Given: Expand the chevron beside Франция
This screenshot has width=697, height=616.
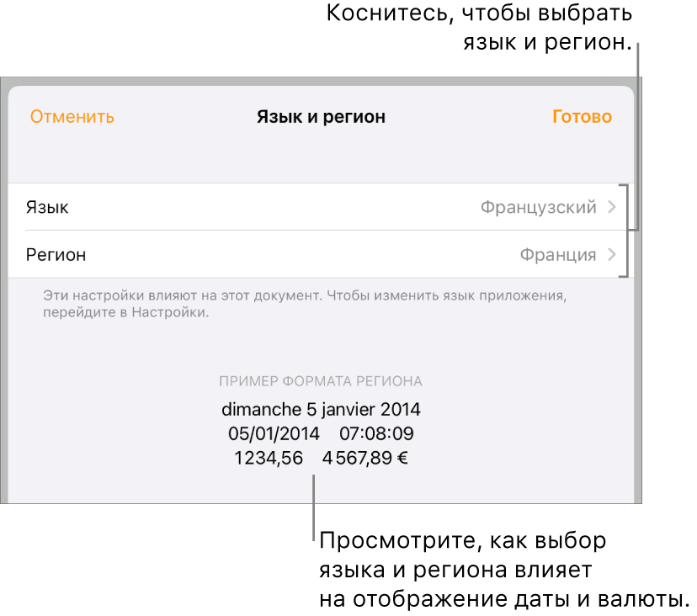Looking at the screenshot, I should pos(613,254).
